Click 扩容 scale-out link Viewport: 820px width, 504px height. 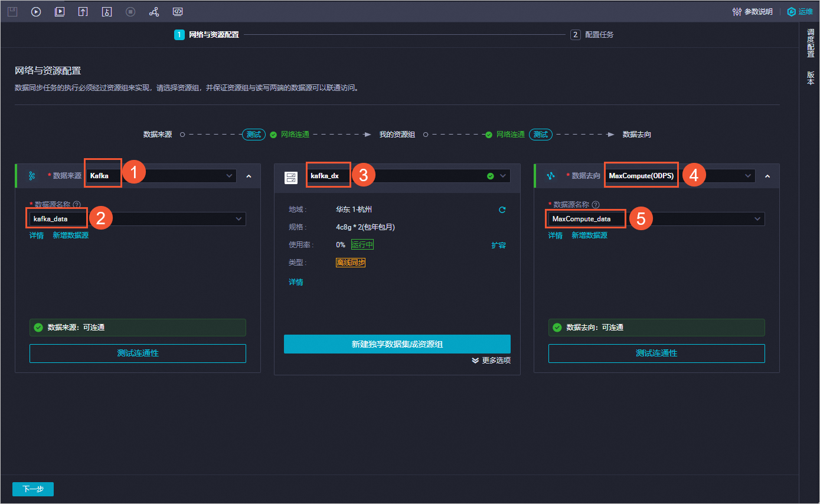tap(499, 245)
